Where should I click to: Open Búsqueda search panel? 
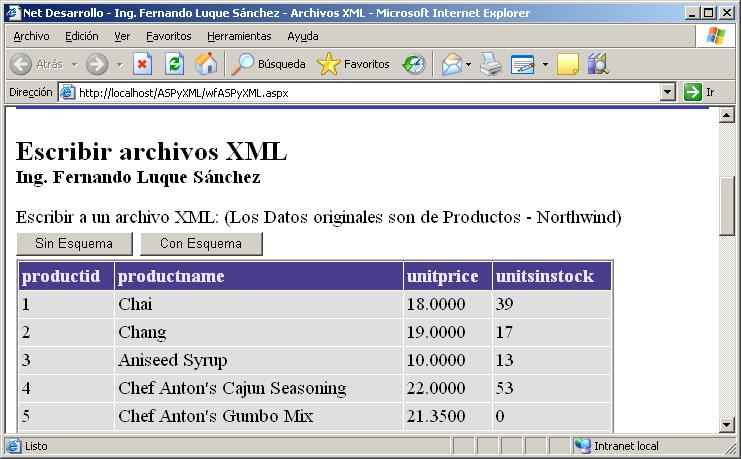pos(268,64)
